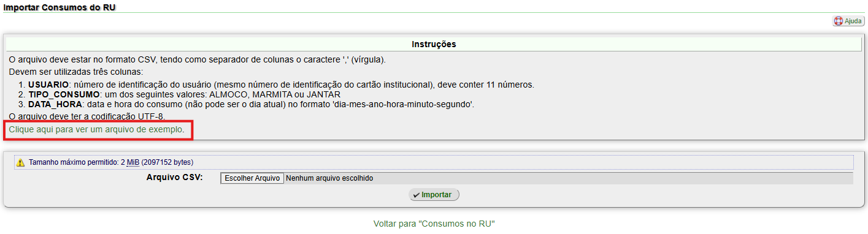
Task: Click the yellow warning triangle icon
Action: tap(21, 162)
